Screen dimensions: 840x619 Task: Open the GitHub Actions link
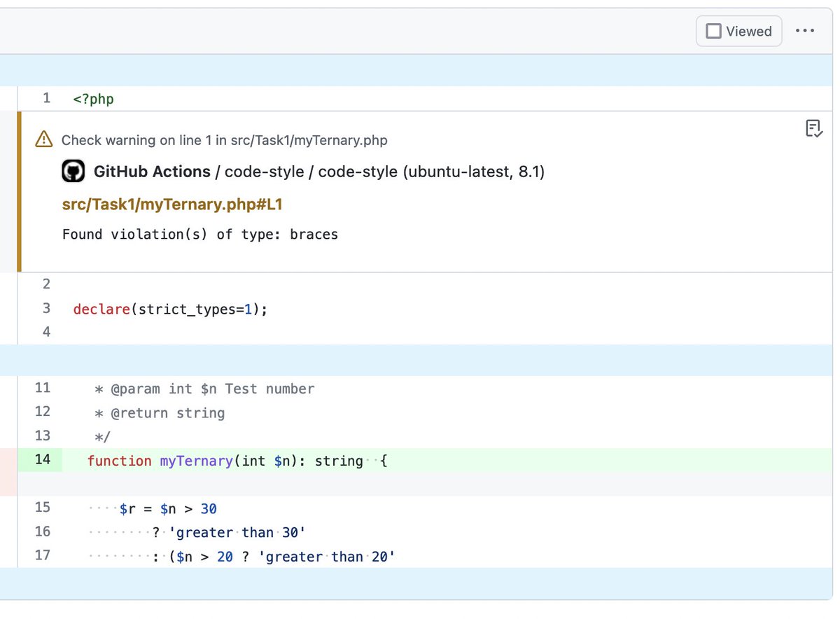click(x=152, y=172)
